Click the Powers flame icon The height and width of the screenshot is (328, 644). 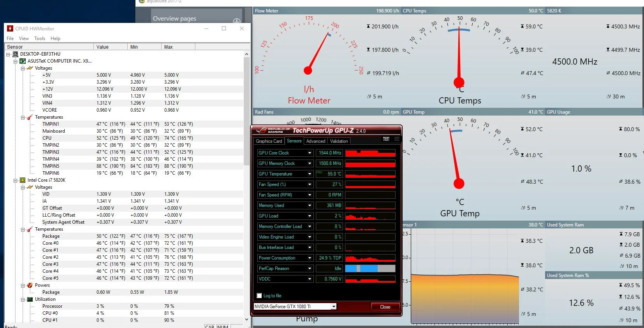pyautogui.click(x=30, y=285)
